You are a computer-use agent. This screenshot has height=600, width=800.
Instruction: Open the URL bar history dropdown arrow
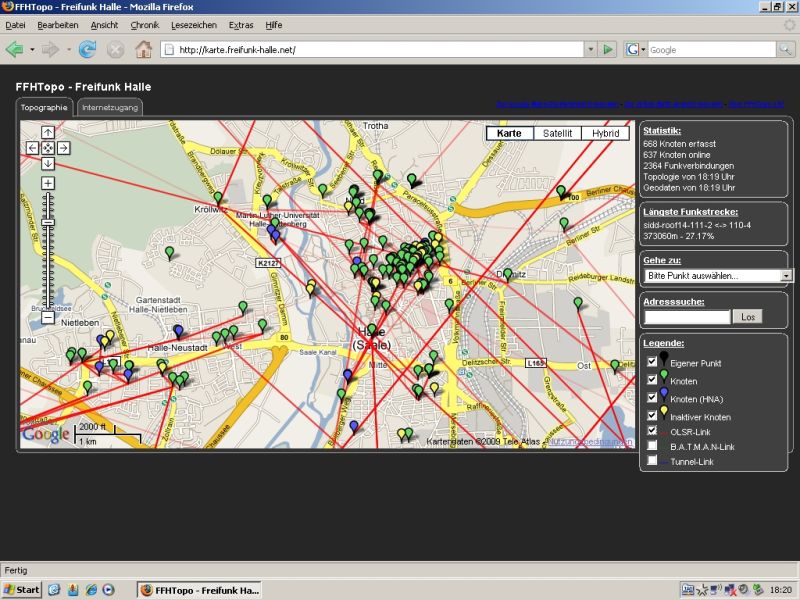click(x=590, y=49)
